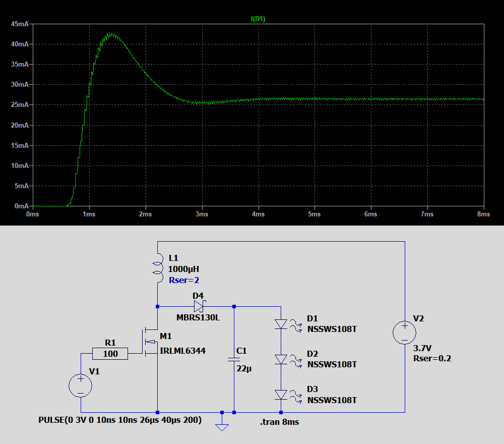Click the NSSWS108T label beside D3
504x444 pixels.
(332, 400)
